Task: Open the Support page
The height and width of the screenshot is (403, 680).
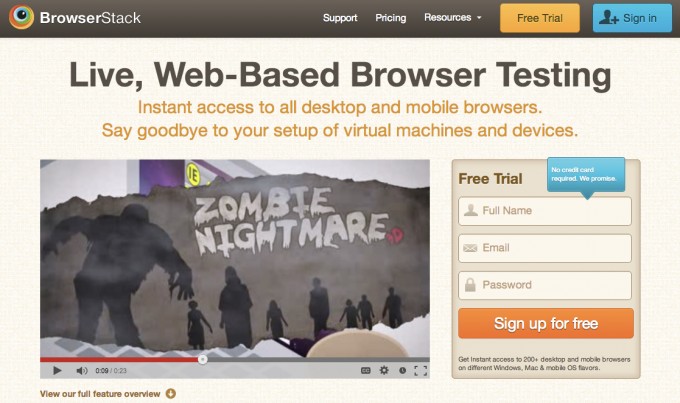Action: click(340, 18)
